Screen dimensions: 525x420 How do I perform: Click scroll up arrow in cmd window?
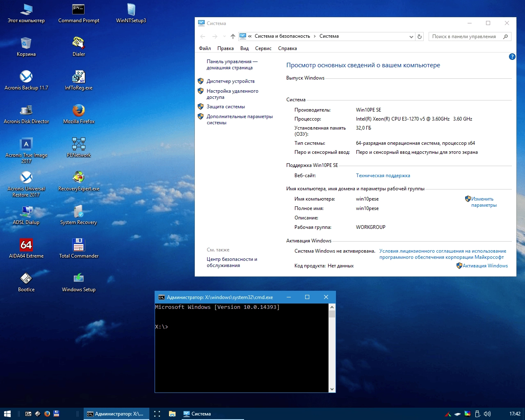click(x=332, y=307)
